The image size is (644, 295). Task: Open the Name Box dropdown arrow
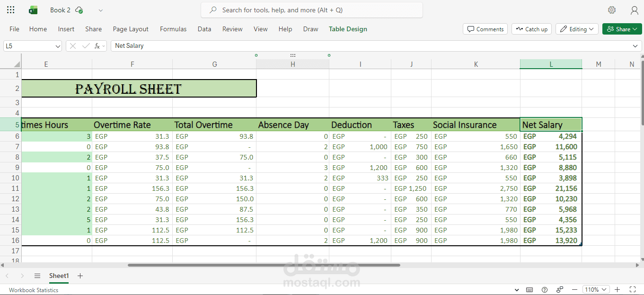coord(58,46)
